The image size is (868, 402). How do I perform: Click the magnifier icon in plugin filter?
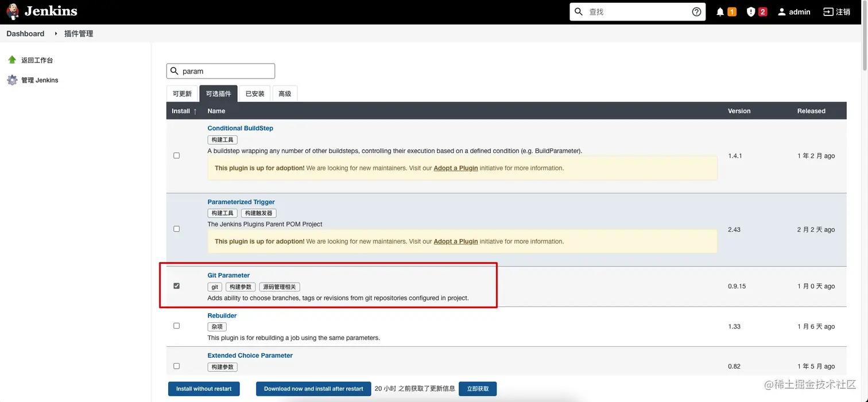tap(175, 71)
